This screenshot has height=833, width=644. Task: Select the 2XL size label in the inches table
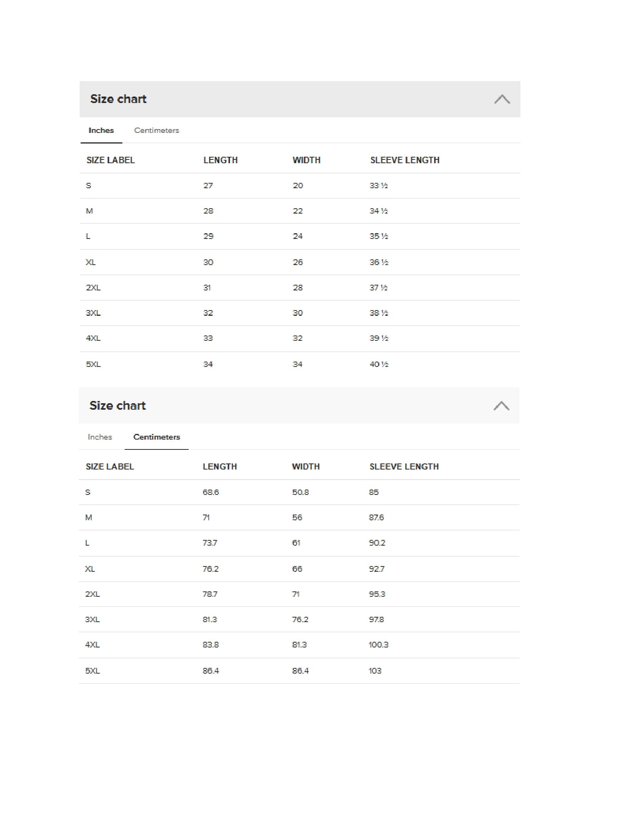(x=93, y=288)
